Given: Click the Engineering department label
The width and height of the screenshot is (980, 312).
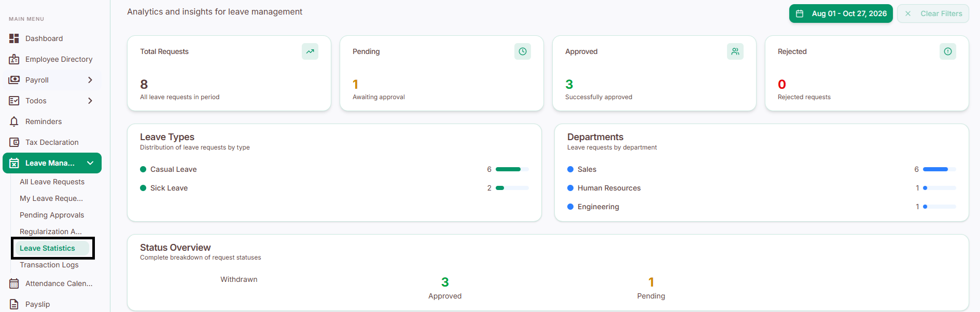Looking at the screenshot, I should pyautogui.click(x=598, y=207).
